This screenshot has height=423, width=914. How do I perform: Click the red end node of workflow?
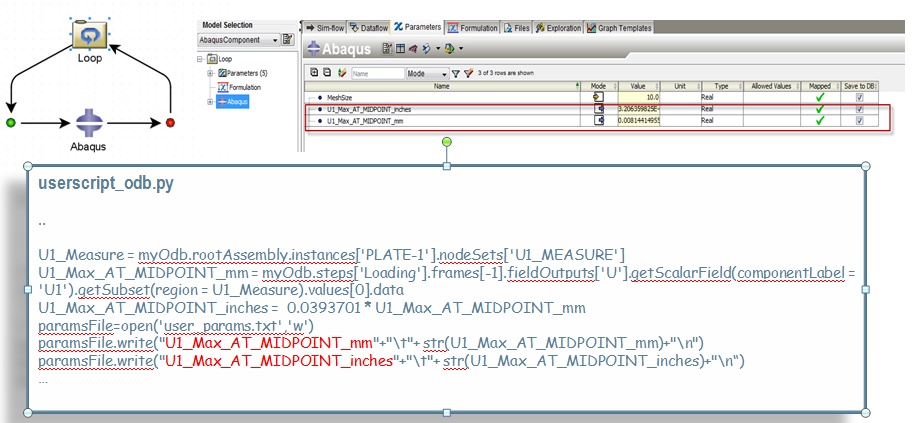(170, 122)
